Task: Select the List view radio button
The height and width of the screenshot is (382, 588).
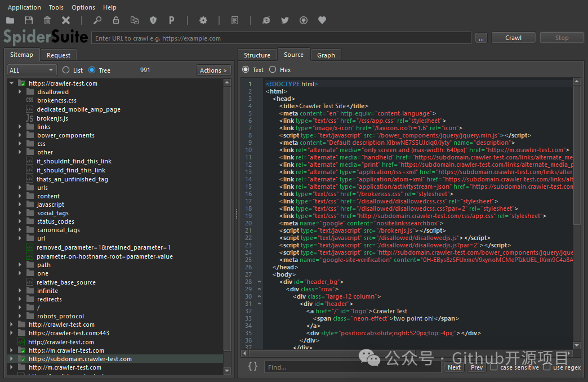Action: (x=66, y=70)
